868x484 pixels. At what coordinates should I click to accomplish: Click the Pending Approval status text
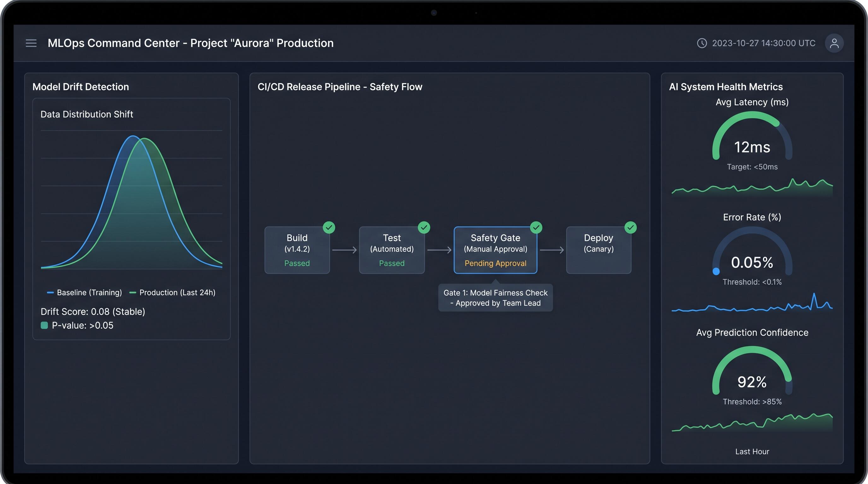(x=495, y=263)
